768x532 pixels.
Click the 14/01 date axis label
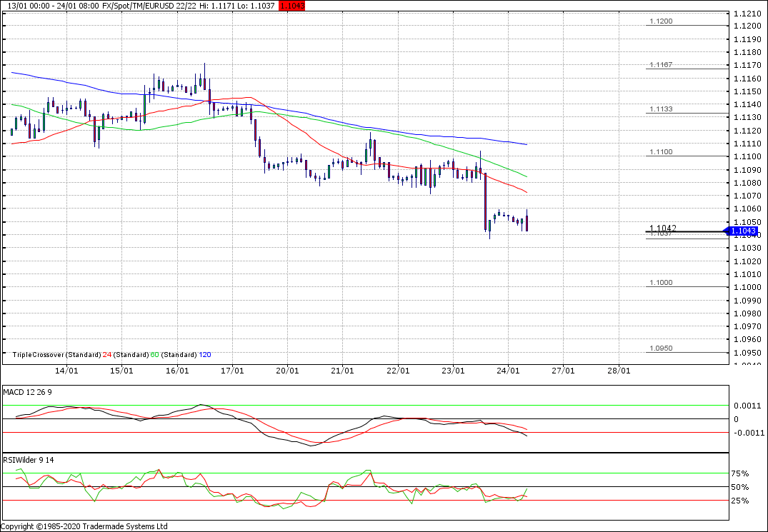point(66,371)
